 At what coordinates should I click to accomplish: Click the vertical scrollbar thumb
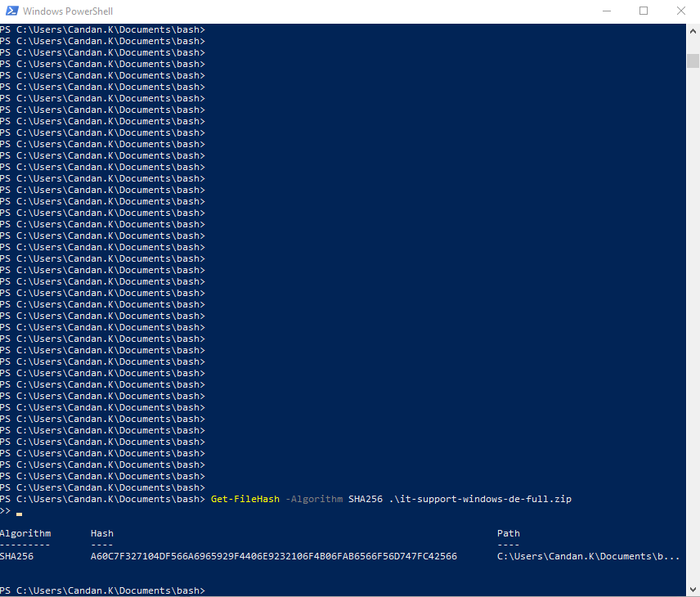pyautogui.click(x=693, y=61)
